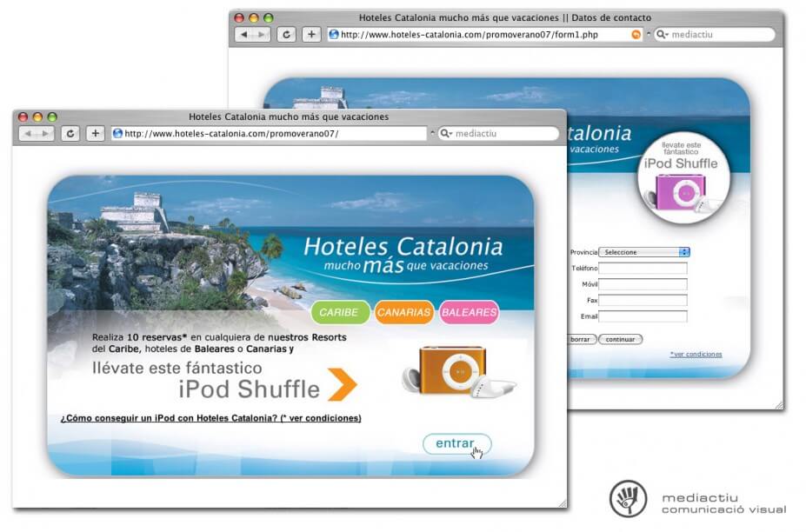Click the back navigation arrow

[x=29, y=133]
